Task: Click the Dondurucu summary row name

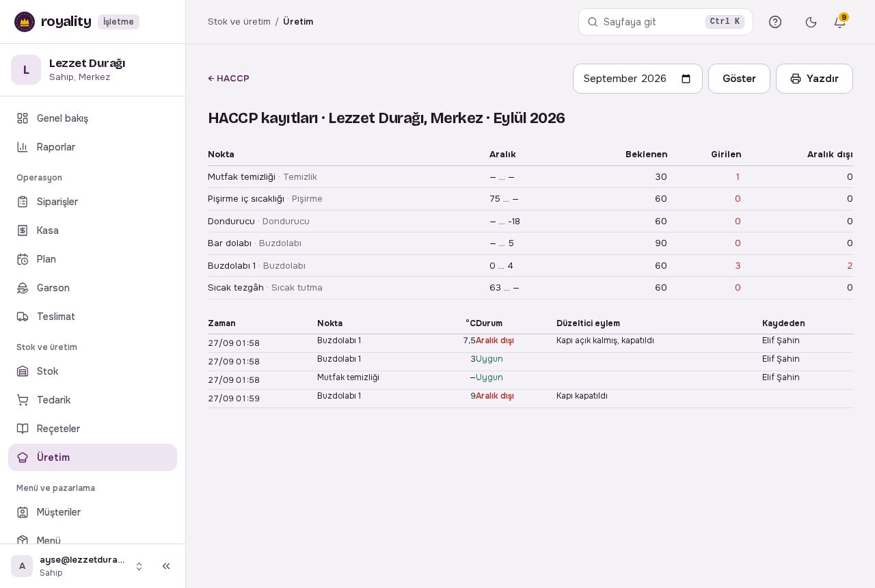Action: (231, 222)
